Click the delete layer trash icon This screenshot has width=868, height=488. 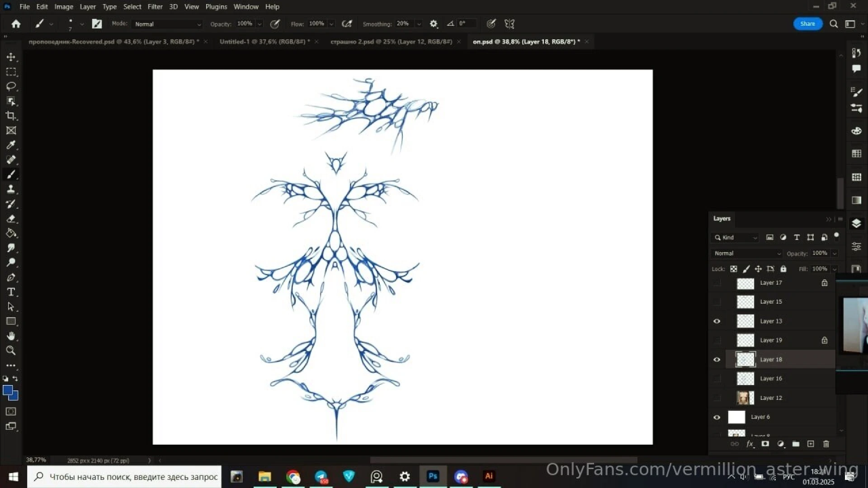point(826,444)
